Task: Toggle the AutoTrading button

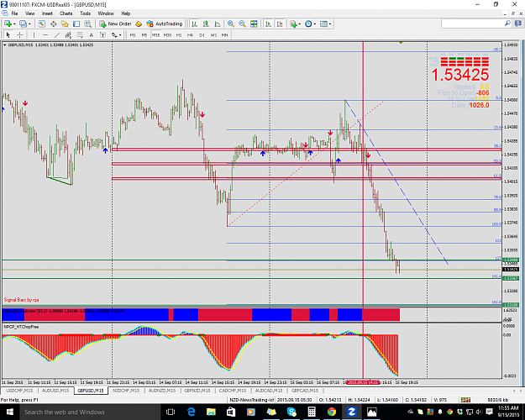Action: (x=165, y=24)
